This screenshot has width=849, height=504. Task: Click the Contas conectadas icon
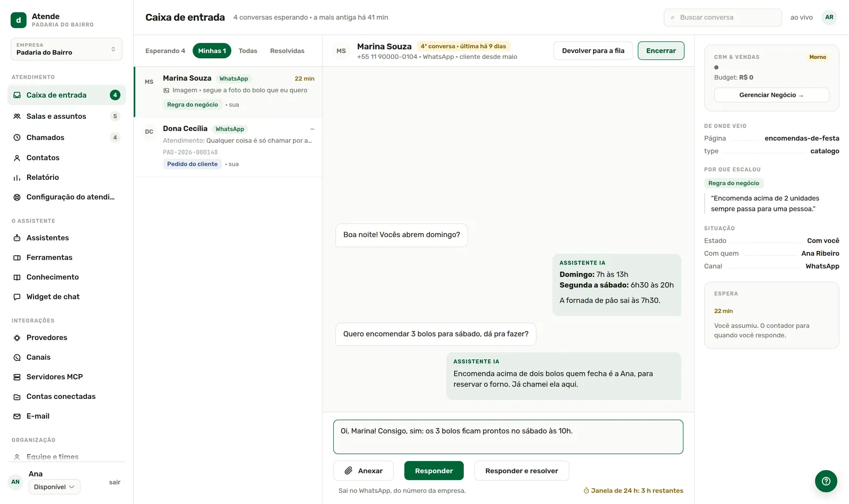17,396
